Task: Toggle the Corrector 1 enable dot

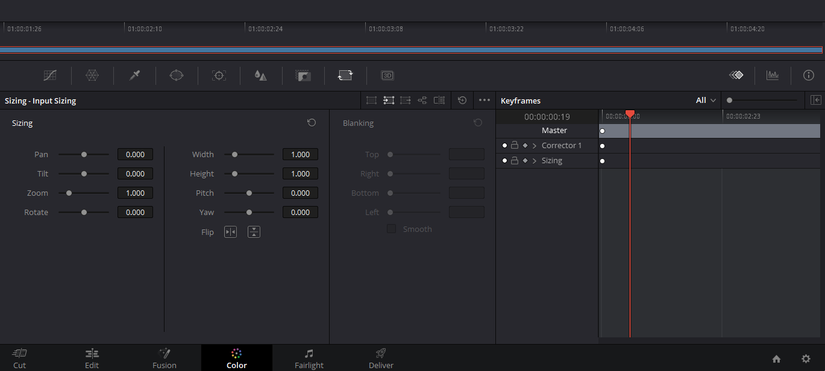Action: [505, 145]
